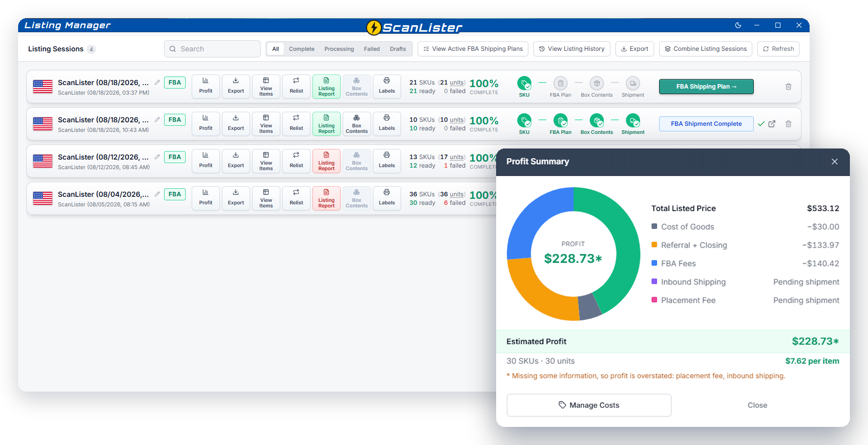
Task: Edit name of 03:37 PM session with pencil
Action: [x=157, y=82]
